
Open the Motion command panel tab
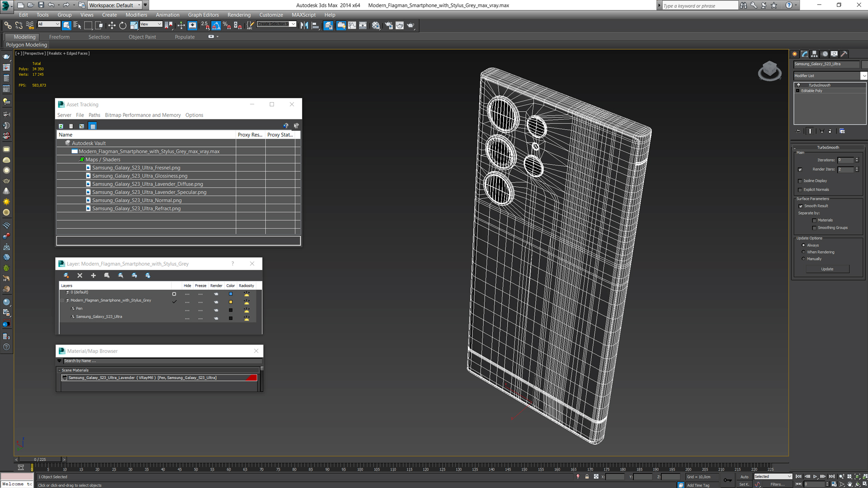point(825,54)
